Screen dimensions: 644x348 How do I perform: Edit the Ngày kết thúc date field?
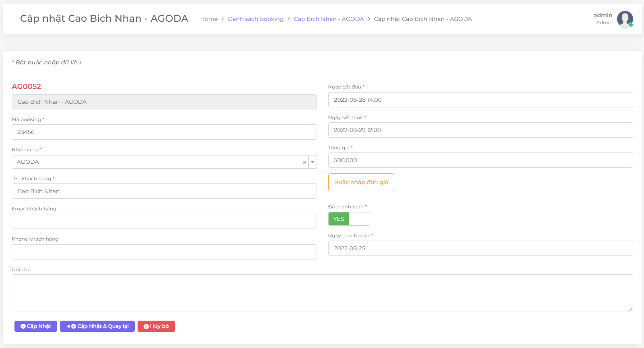point(480,130)
